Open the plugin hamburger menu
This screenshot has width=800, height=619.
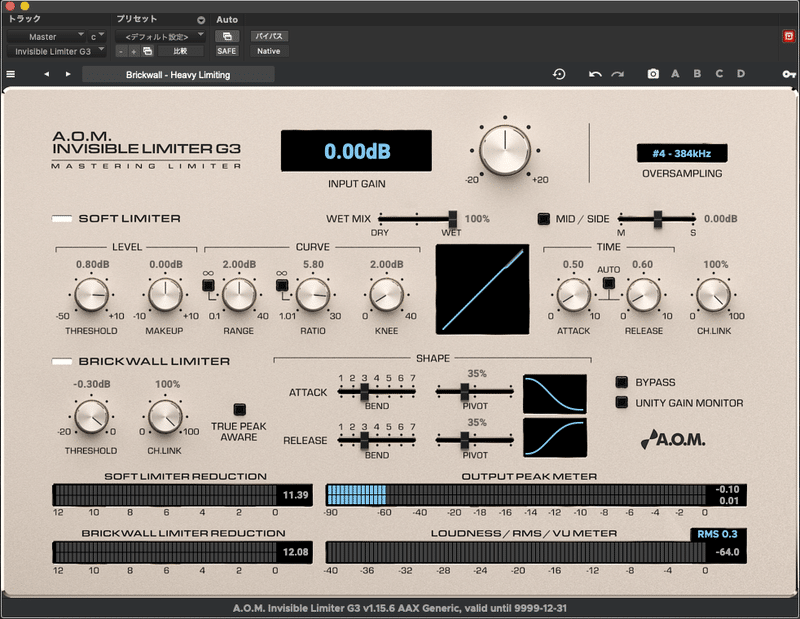point(10,75)
